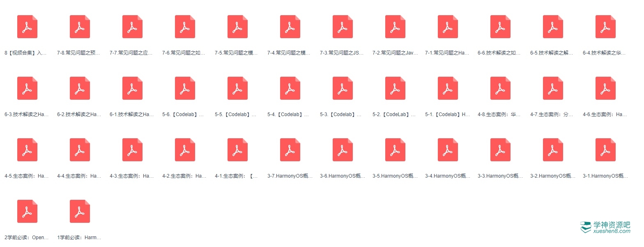Click the 7-1.常见问题之Ha file name
644x247 pixels.
447,53
